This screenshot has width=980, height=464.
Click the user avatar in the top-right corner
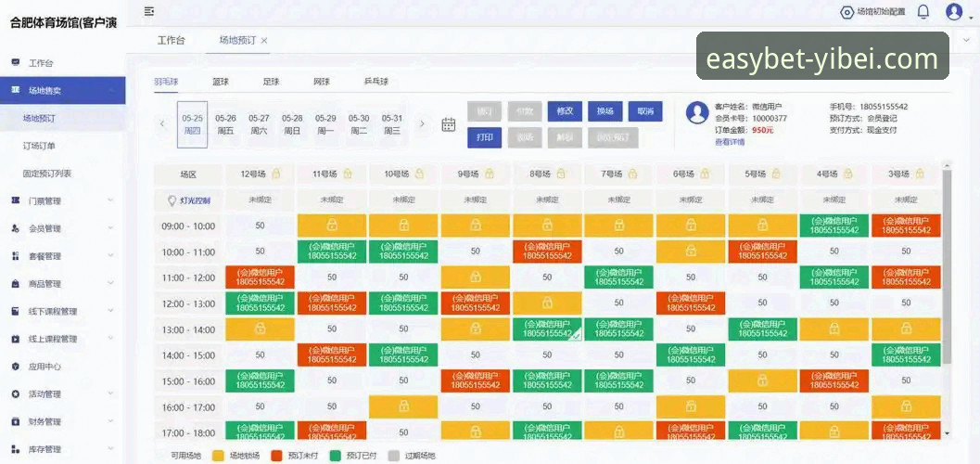coord(954,11)
